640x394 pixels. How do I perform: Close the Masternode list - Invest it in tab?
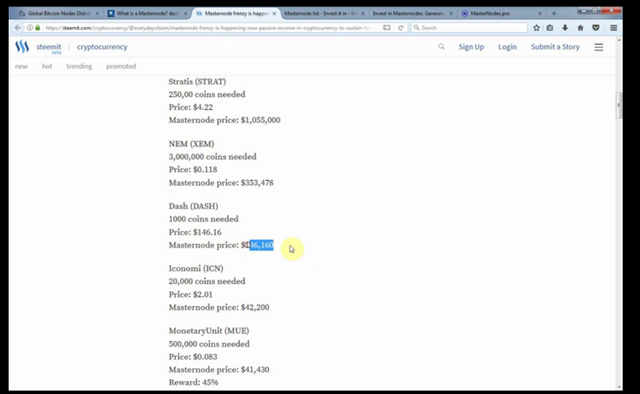pyautogui.click(x=362, y=13)
